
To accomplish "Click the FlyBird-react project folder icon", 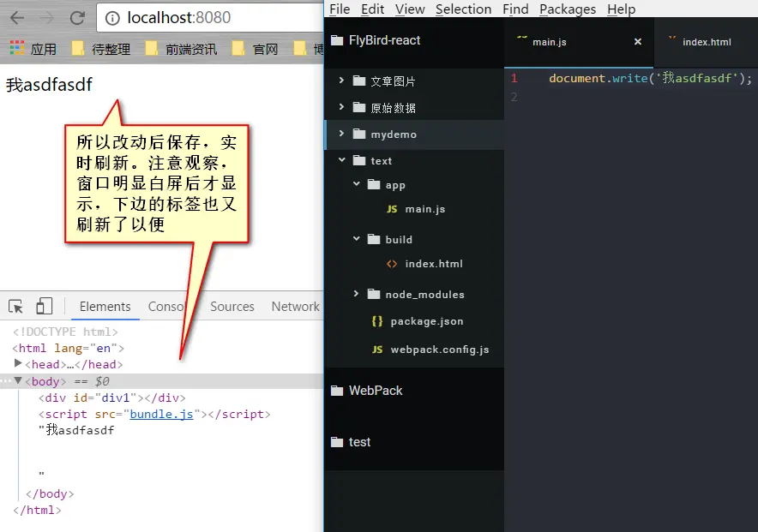I will 337,40.
